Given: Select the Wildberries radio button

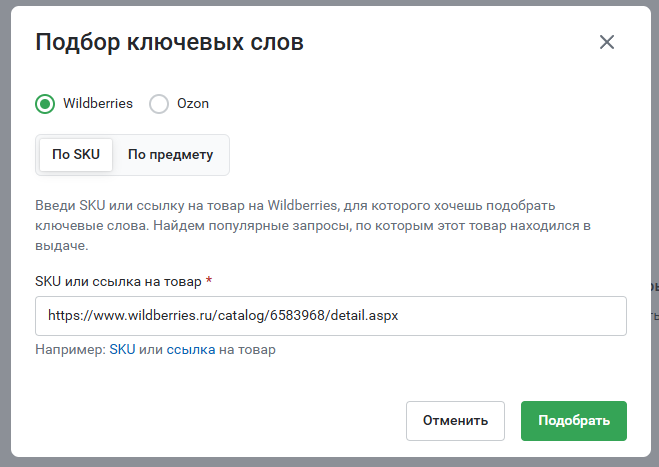Looking at the screenshot, I should click(x=45, y=104).
